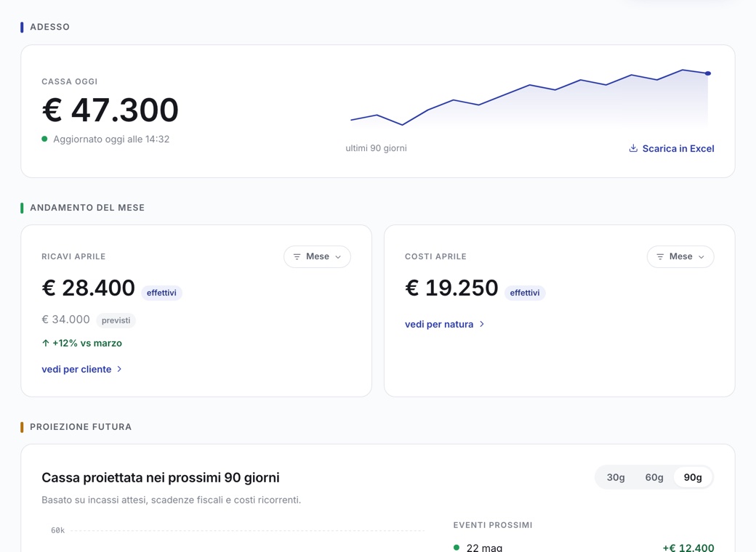Click the +12% vs marzo indicator
Screen dimensions: 756x552
[82, 343]
